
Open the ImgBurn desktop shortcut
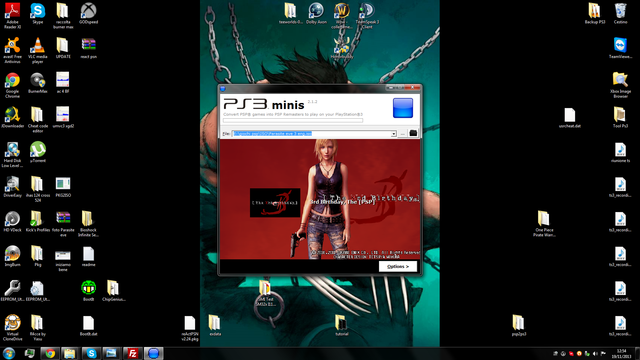point(12,256)
